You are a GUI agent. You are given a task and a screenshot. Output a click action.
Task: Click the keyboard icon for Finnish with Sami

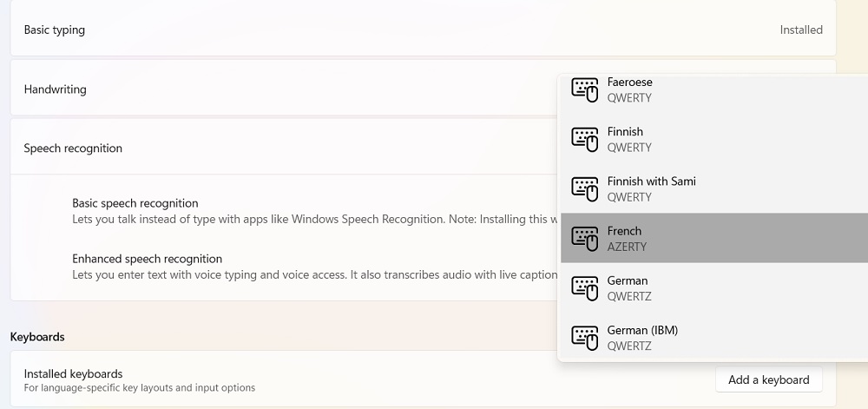[585, 188]
